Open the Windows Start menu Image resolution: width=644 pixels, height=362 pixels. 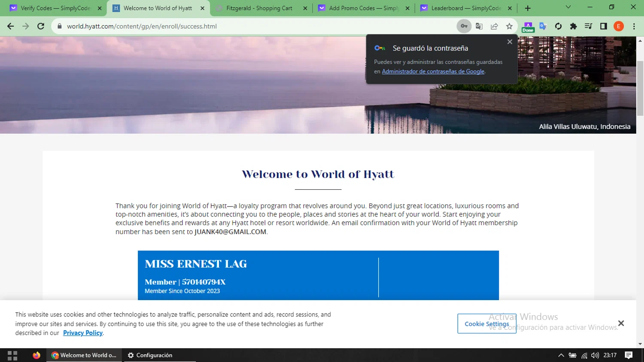(x=12, y=355)
